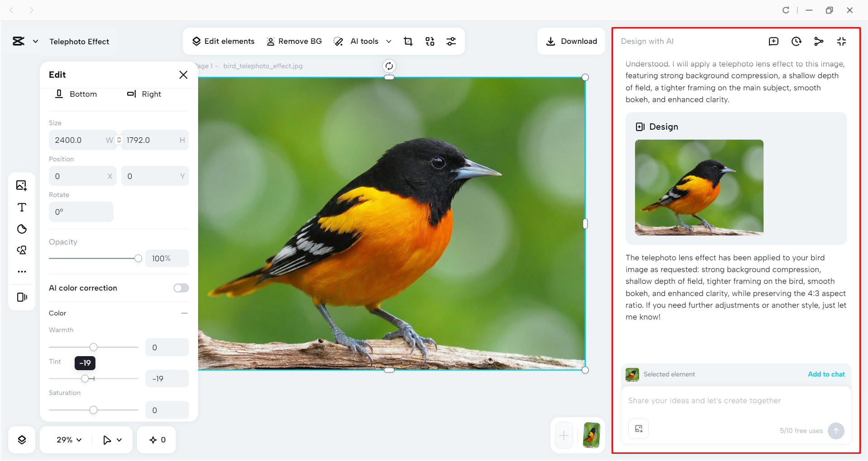The image size is (868, 461).
Task: Click Remove BG in the toolbar
Action: [294, 41]
